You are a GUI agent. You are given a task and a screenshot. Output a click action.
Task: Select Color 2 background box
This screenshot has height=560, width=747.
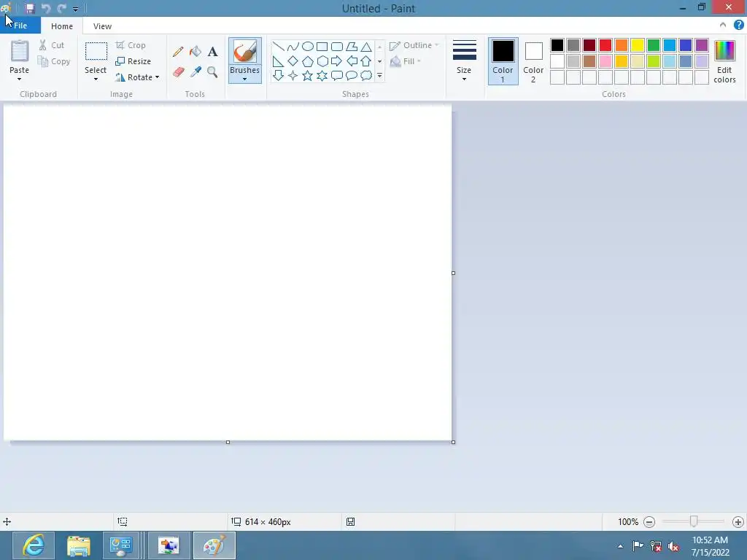tap(533, 61)
